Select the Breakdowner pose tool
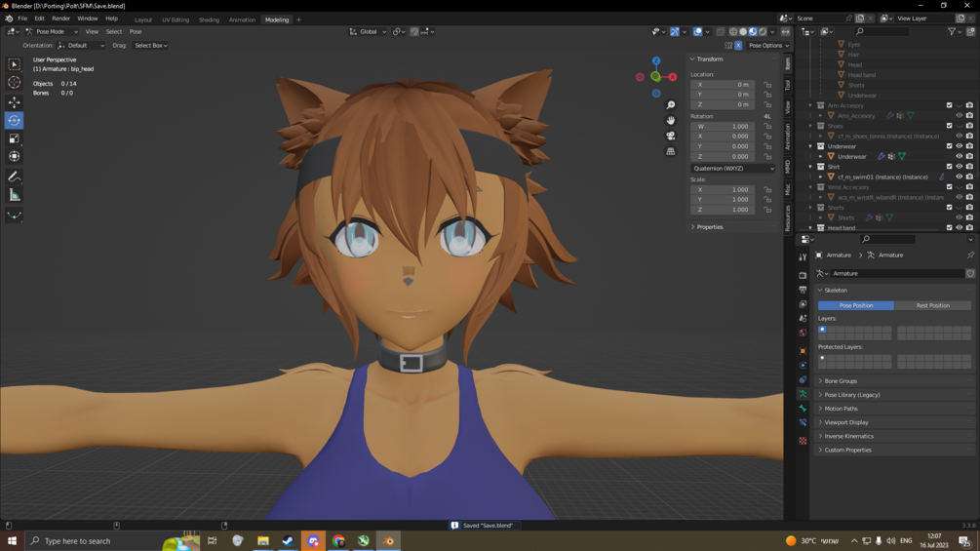Viewport: 980px width, 551px height. point(14,216)
